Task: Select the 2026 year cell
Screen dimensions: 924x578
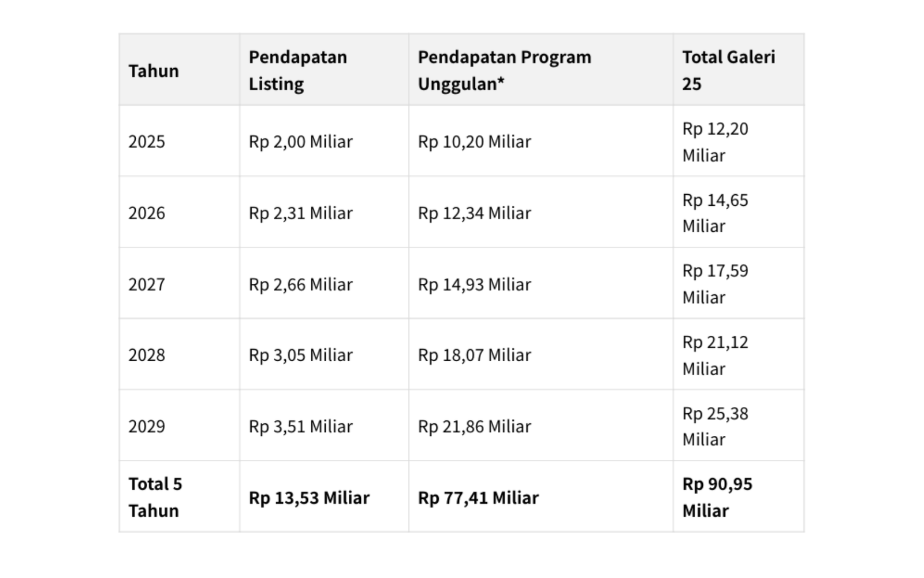Action: click(147, 213)
